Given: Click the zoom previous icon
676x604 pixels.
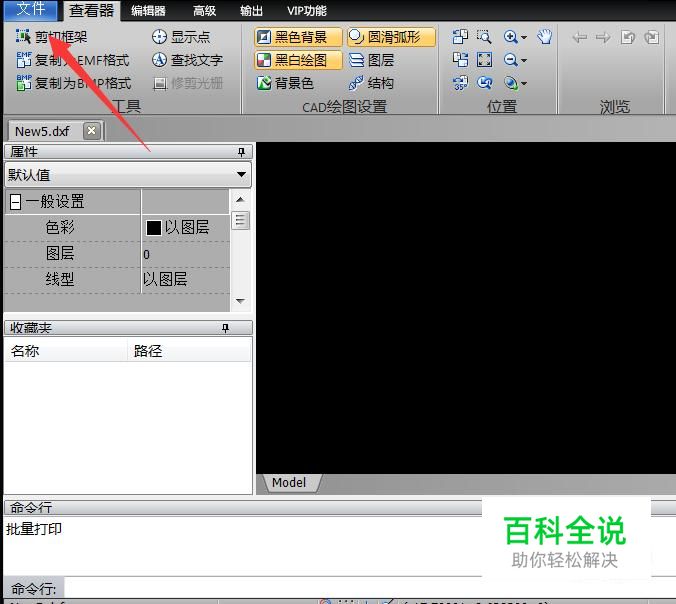Looking at the screenshot, I should click(484, 83).
